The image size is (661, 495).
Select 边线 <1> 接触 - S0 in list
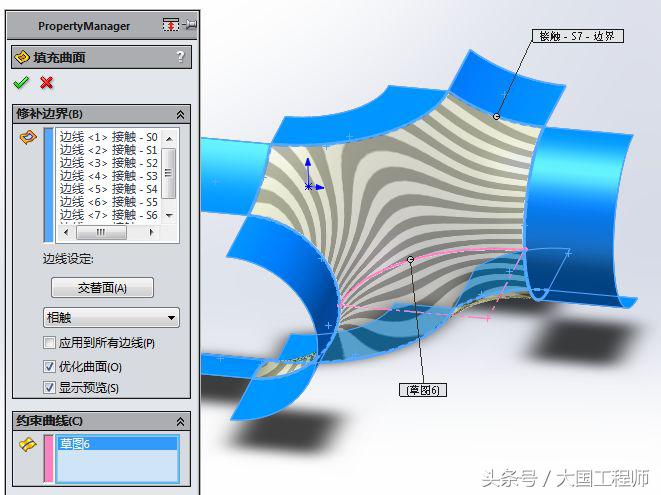[x=108, y=137]
